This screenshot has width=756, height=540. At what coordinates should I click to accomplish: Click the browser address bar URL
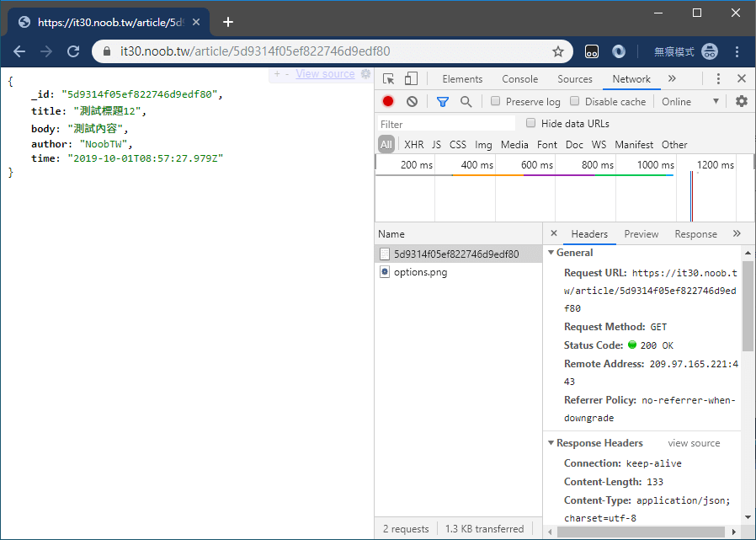(256, 51)
